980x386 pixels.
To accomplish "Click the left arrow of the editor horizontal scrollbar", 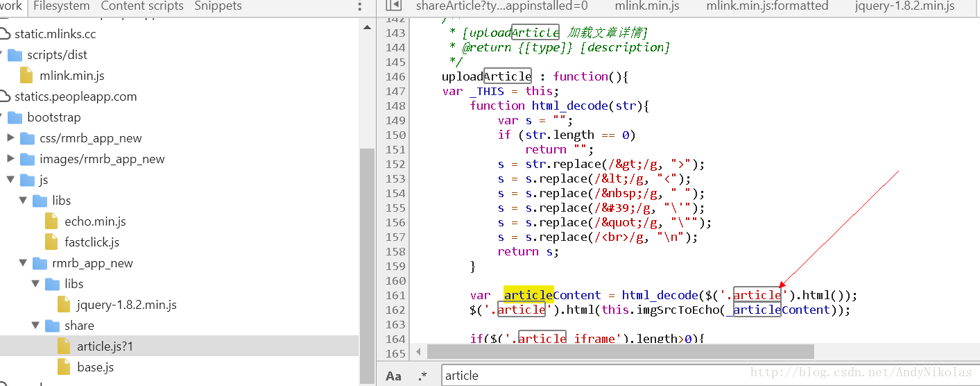I will point(418,352).
